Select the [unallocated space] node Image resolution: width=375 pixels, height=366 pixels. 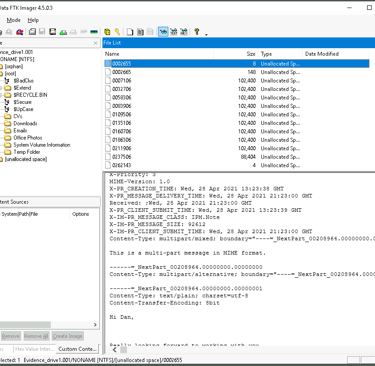(26, 159)
